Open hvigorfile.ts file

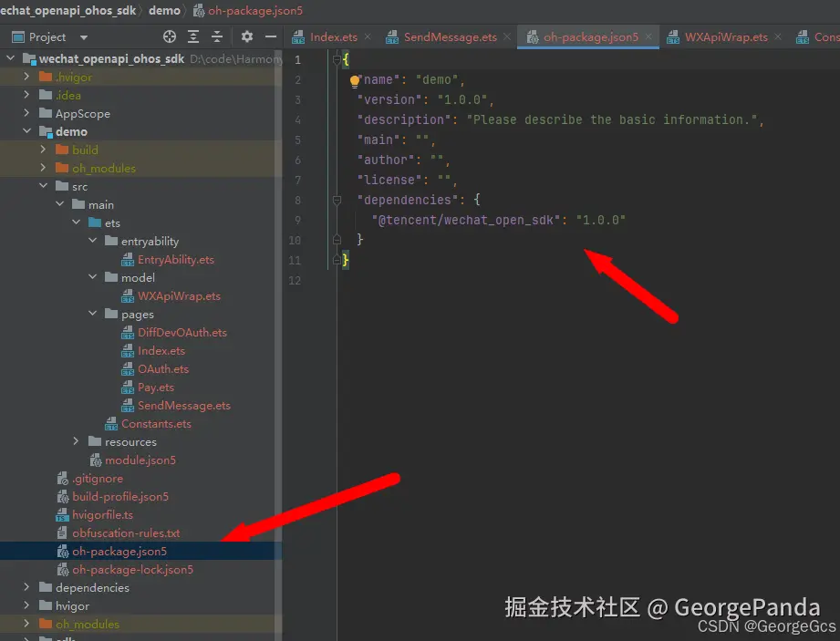pos(102,514)
